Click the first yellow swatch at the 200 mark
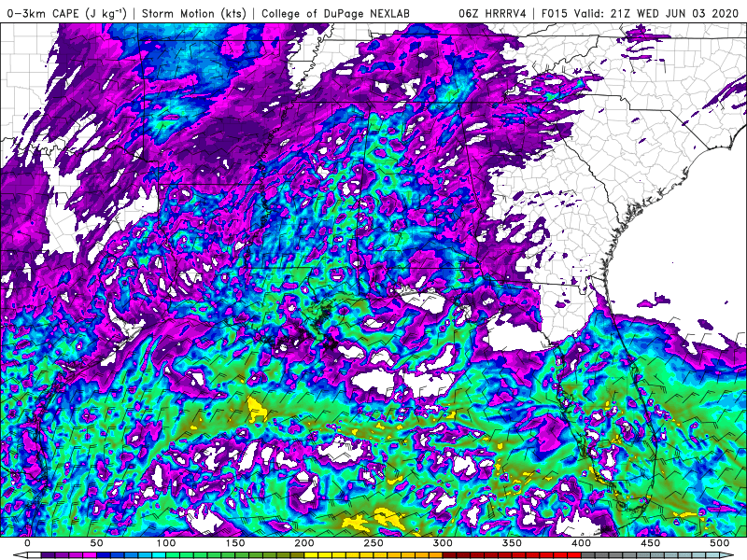Image resolution: width=747 pixels, height=560 pixels. (311, 555)
